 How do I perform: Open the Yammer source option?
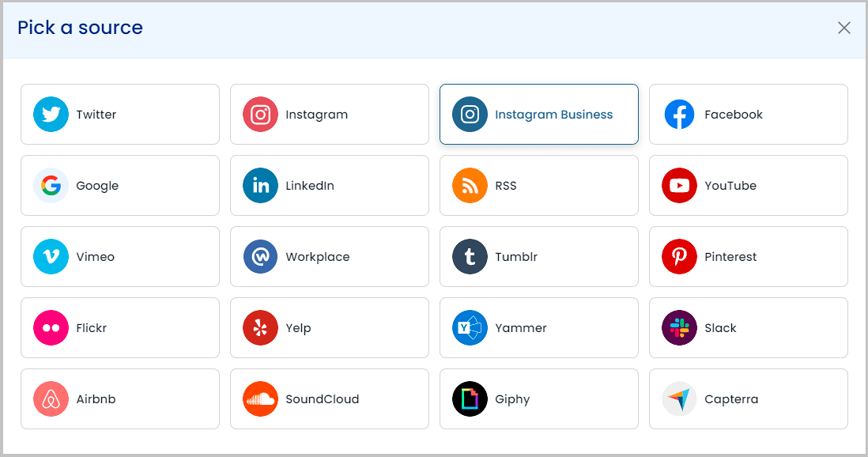point(538,328)
